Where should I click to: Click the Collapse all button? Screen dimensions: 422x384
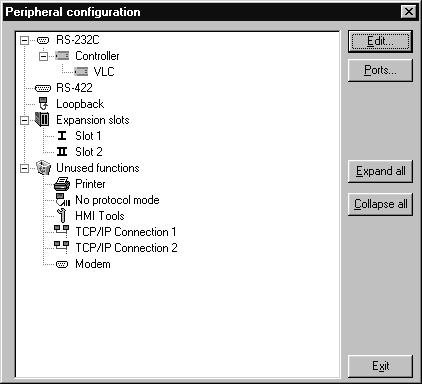tap(380, 204)
